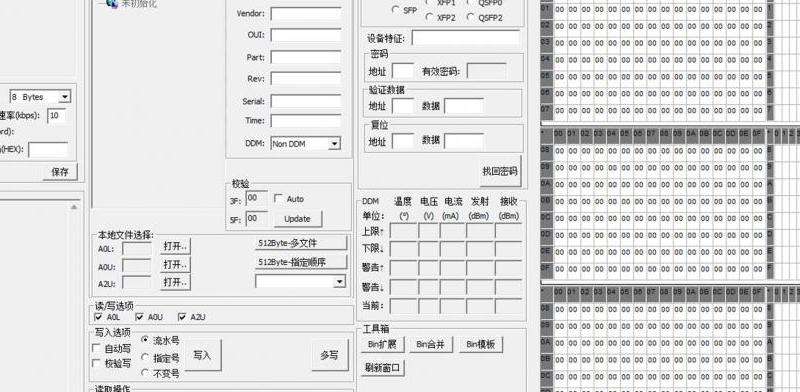The width and height of the screenshot is (800, 392).
Task: Click the 多写 button
Action: coord(330,355)
